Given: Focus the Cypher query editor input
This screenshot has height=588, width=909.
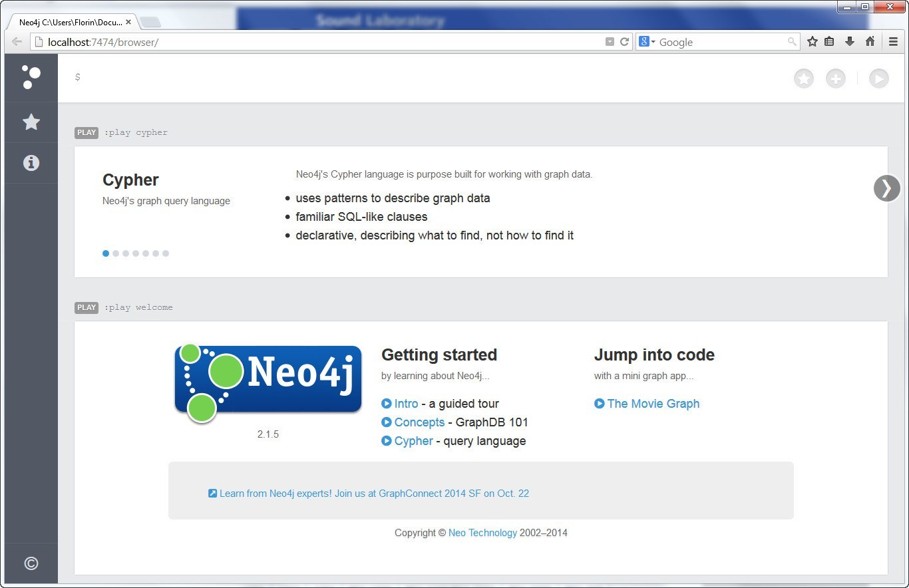Looking at the screenshot, I should click(426, 78).
